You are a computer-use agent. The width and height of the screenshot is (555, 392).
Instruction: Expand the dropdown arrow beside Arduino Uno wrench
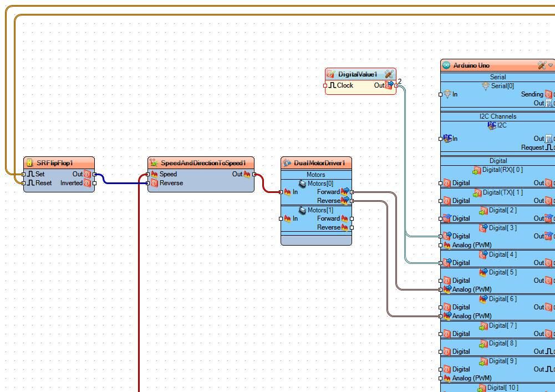(x=551, y=65)
